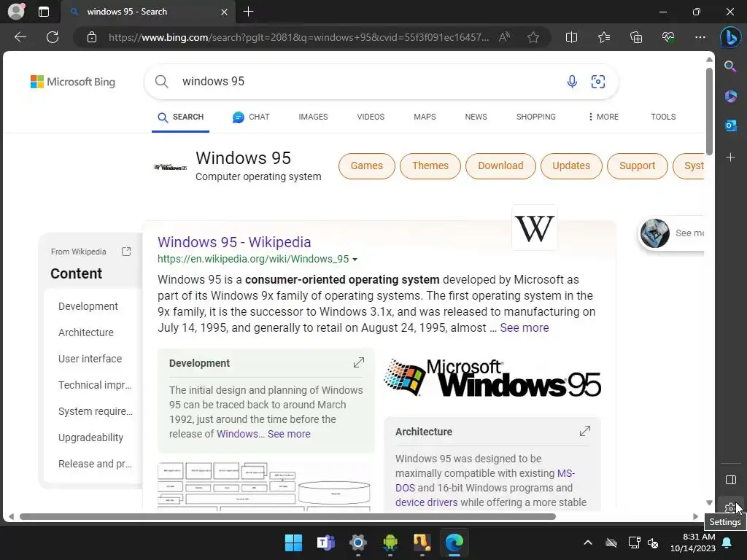
Task: Expand the Architecture card
Action: coord(585,432)
